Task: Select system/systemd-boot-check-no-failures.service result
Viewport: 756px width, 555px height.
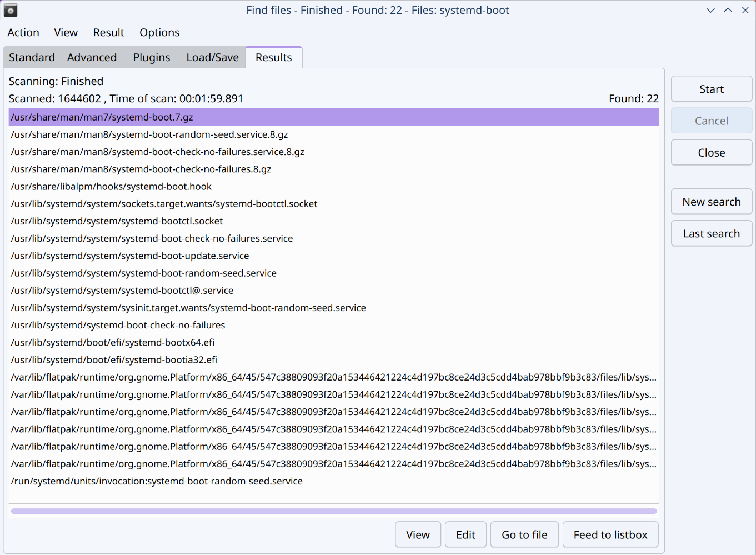Action: pyautogui.click(x=334, y=238)
